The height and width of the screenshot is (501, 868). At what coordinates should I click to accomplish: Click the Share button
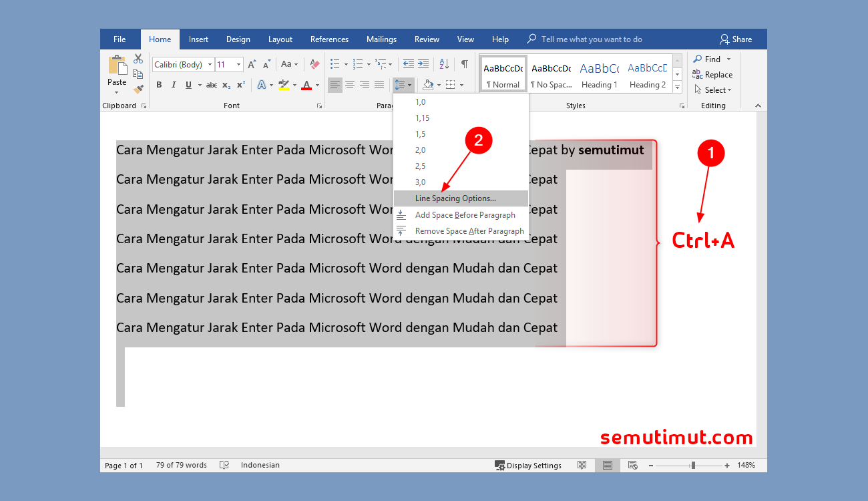pos(736,39)
